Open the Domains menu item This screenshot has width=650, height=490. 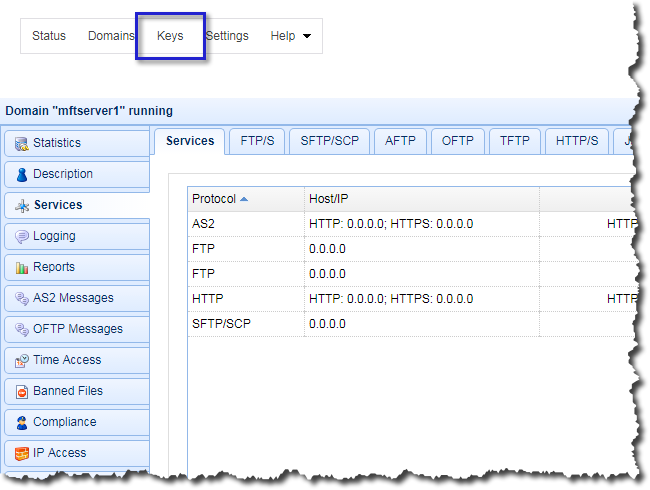pos(111,36)
